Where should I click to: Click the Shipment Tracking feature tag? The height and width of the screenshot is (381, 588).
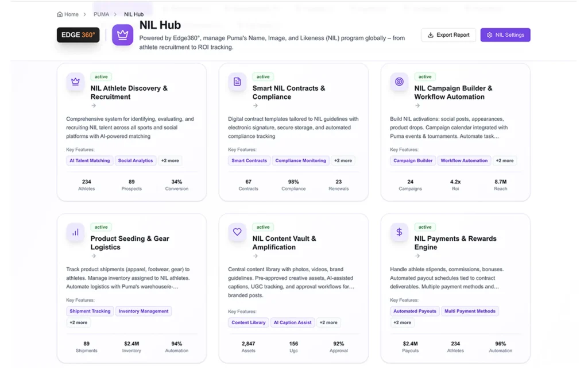(x=90, y=311)
